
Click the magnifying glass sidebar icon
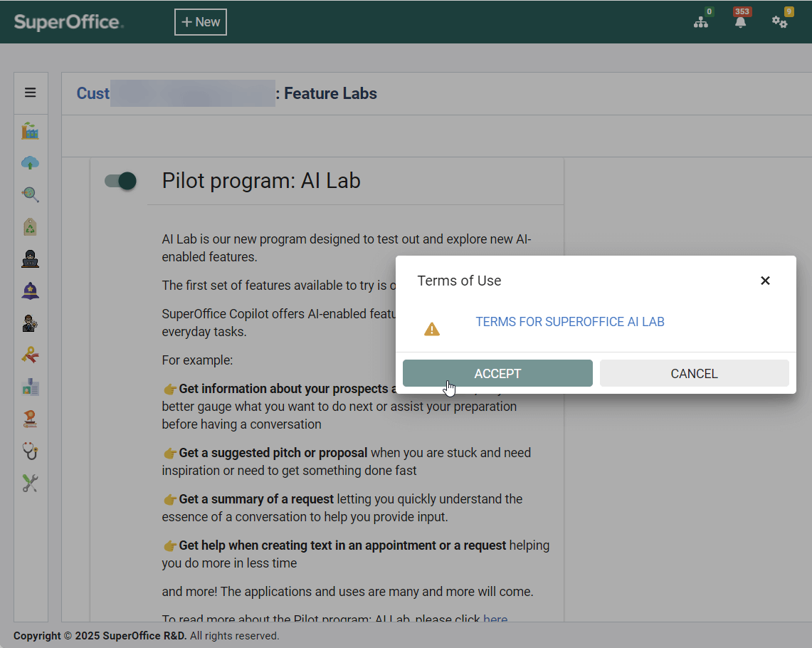(30, 195)
